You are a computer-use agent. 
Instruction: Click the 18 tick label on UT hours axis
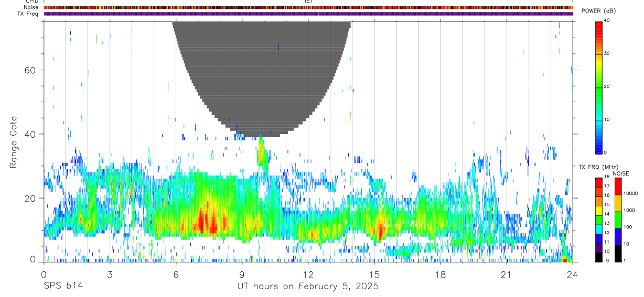click(440, 274)
